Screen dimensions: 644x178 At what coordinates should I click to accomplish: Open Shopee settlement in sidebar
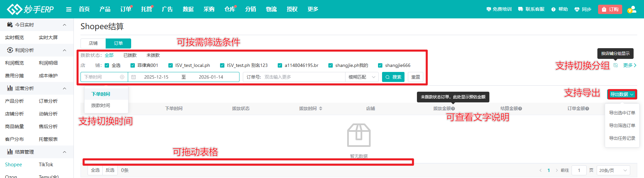tap(13, 165)
